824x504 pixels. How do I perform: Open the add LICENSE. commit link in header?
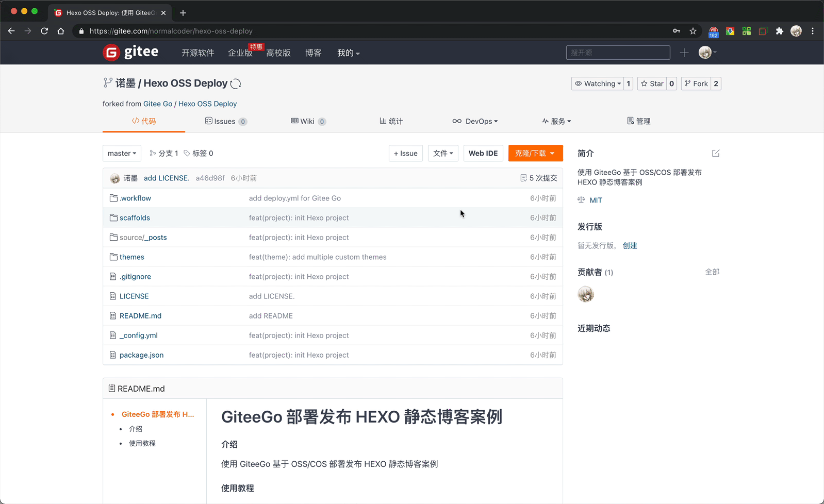point(167,178)
